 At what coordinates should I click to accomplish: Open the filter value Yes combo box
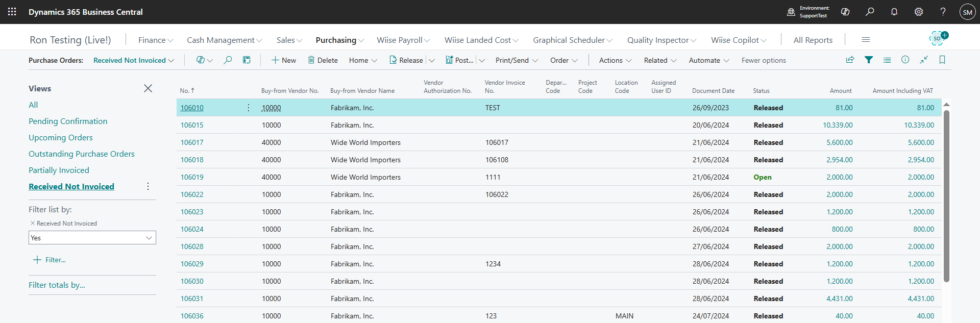(x=92, y=238)
